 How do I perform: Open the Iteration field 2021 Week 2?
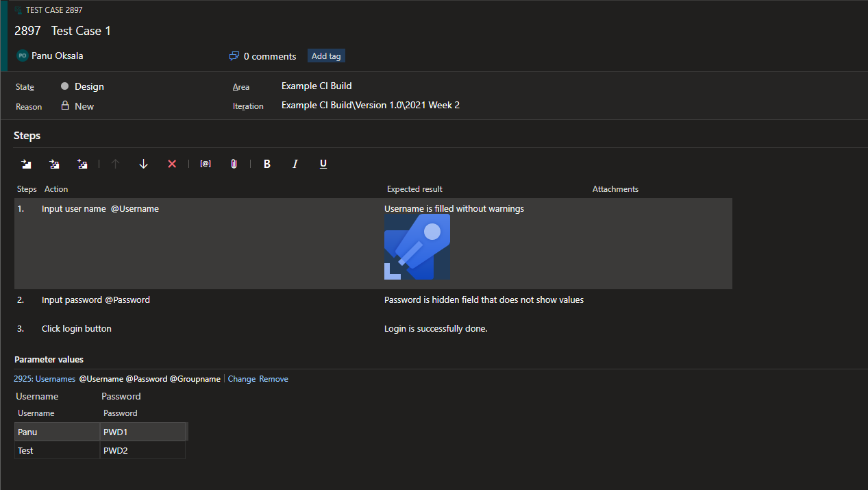click(370, 106)
